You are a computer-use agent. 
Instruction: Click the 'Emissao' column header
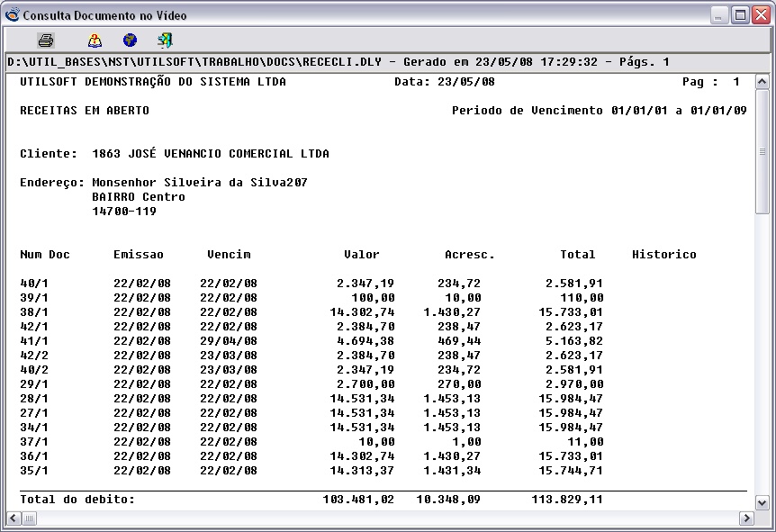click(x=139, y=255)
